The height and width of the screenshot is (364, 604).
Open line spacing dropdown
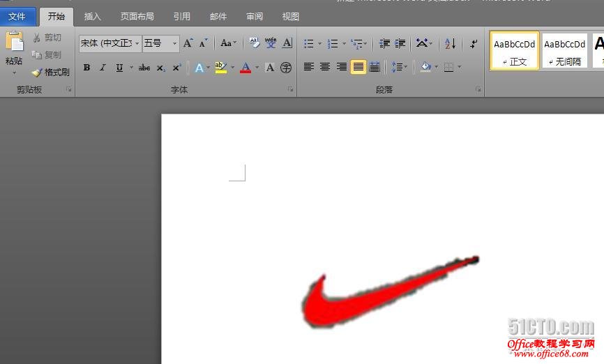pos(399,67)
